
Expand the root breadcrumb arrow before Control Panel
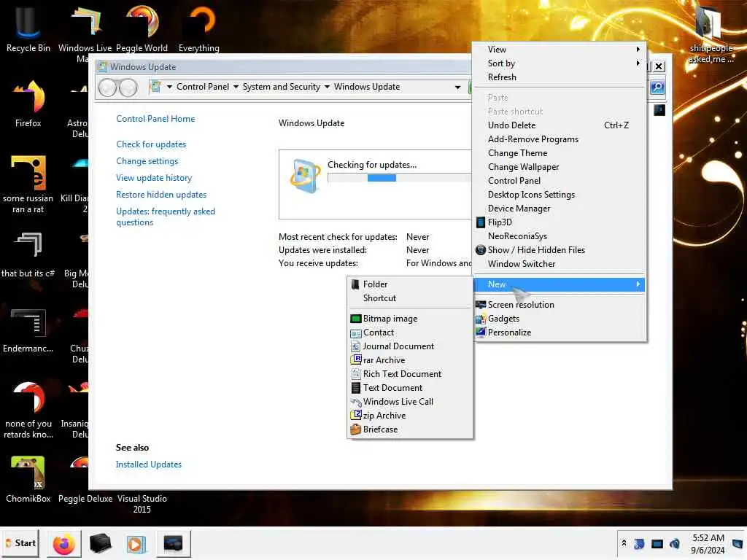click(169, 87)
